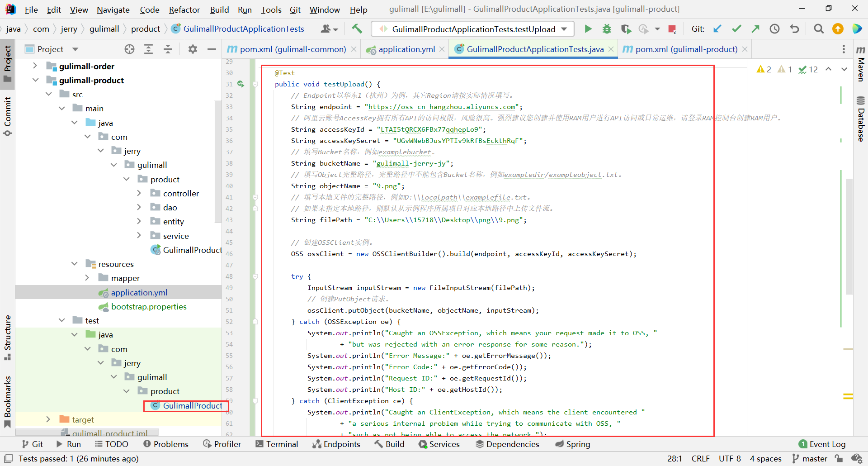The height and width of the screenshot is (466, 868).
Task: Open Search Everywhere magnifier icon
Action: click(818, 29)
